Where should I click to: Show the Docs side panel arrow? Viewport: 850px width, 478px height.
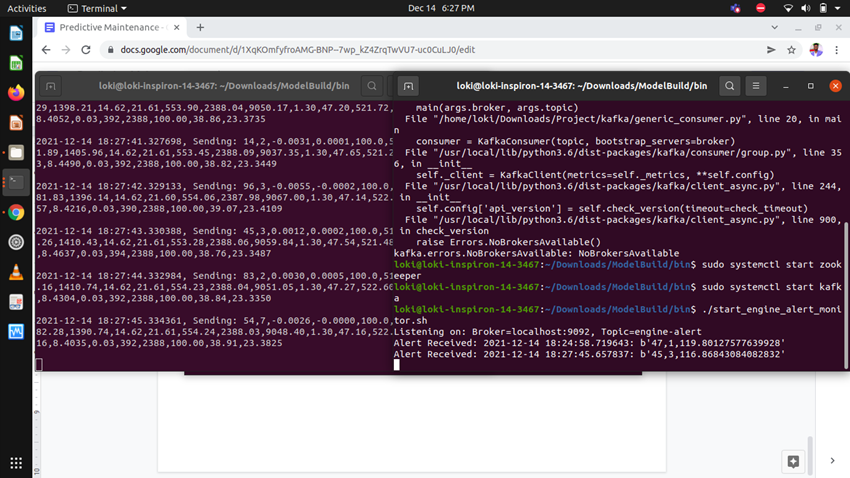tap(832, 461)
